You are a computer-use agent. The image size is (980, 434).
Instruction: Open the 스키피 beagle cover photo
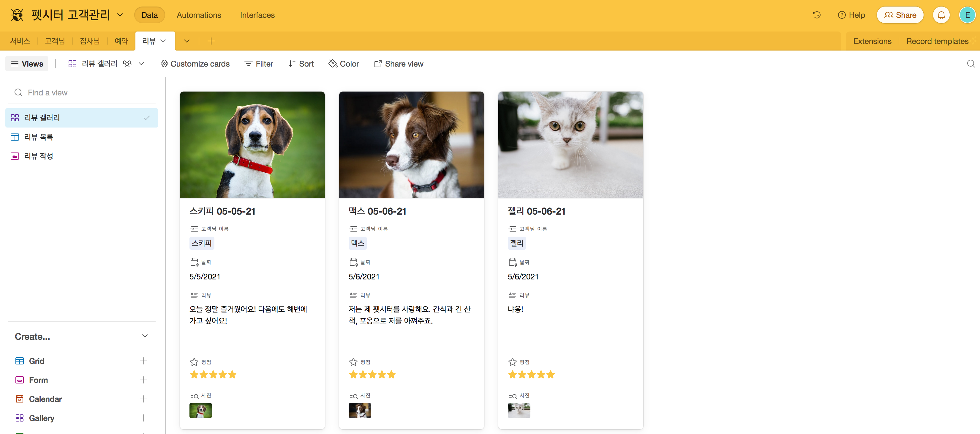pyautogui.click(x=252, y=145)
